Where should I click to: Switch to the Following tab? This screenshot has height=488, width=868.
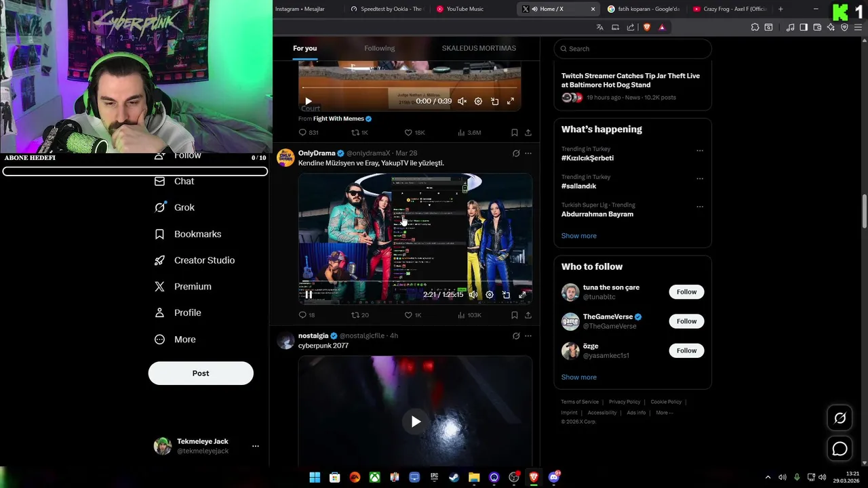(379, 48)
